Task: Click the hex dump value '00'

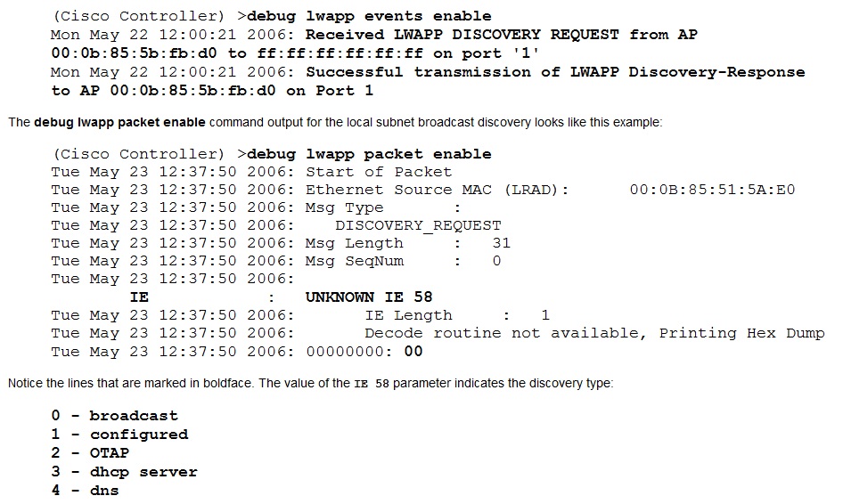Action: (x=413, y=352)
